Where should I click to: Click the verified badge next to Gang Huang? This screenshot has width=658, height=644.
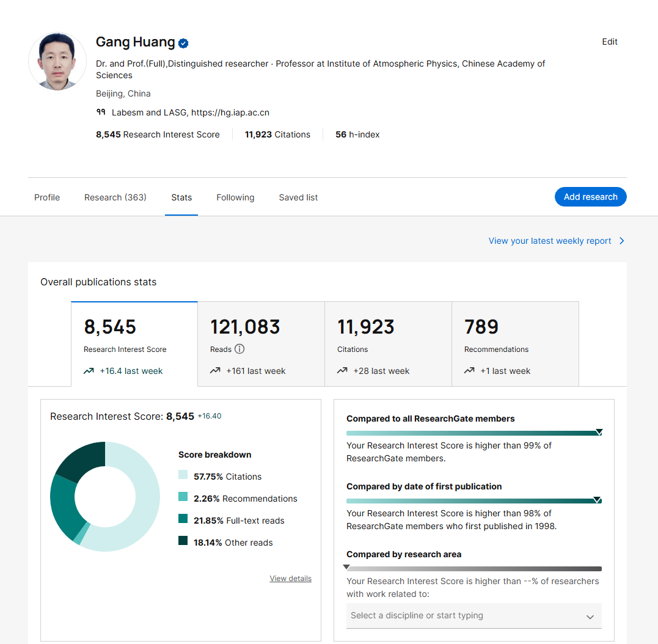(183, 43)
